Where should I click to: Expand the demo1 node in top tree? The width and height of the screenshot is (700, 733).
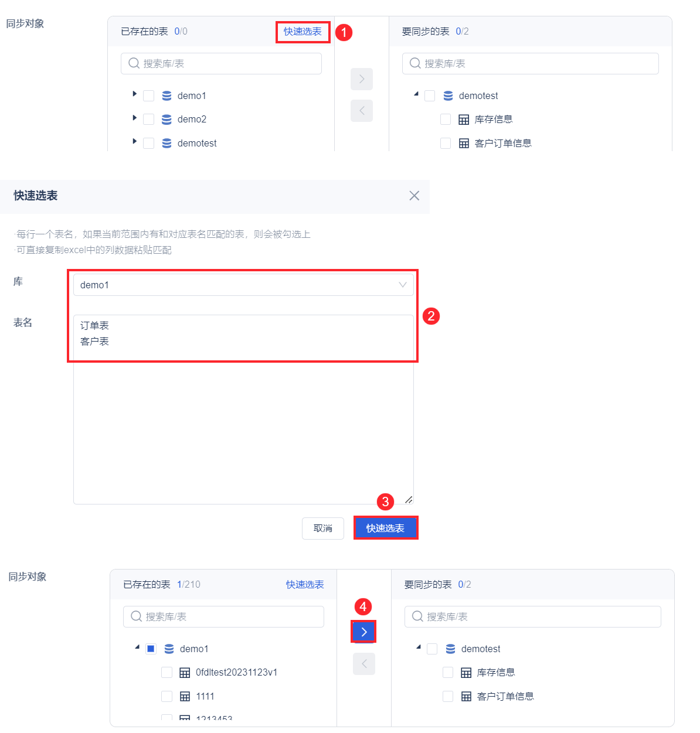click(134, 94)
